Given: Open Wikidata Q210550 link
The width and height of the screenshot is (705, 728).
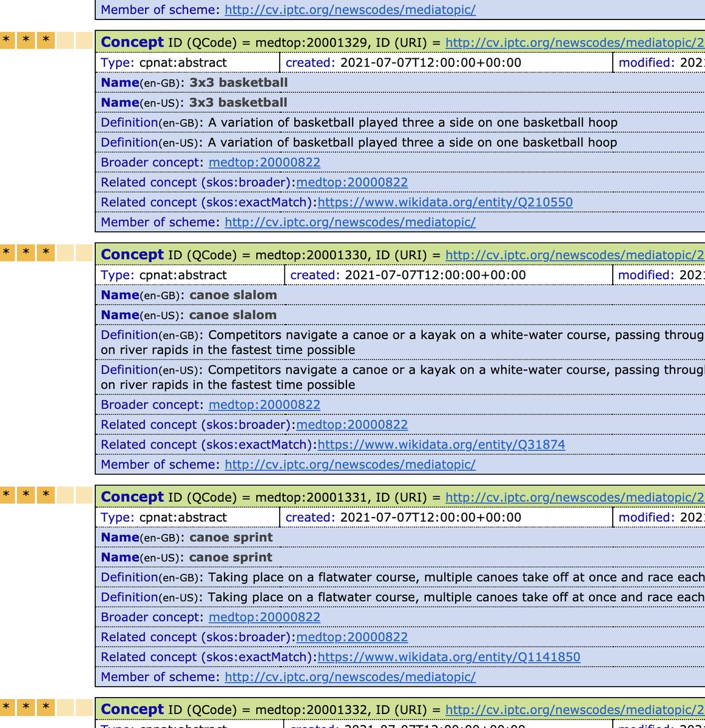Looking at the screenshot, I should pos(445,203).
